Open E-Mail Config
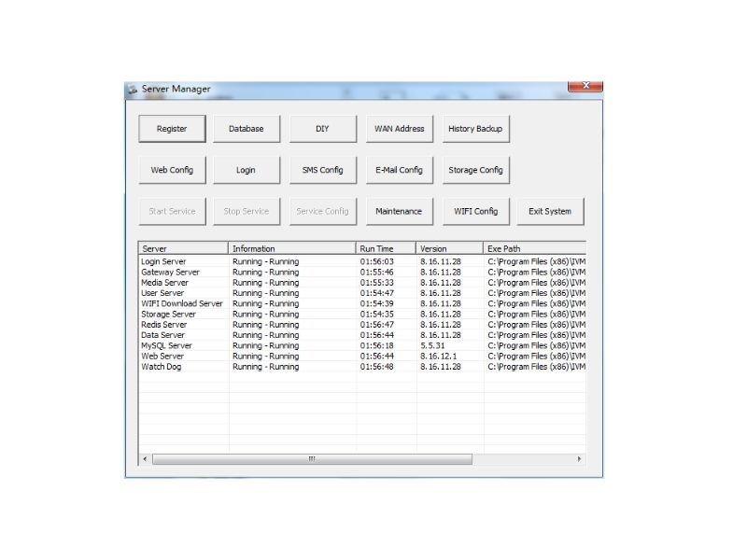Screen dimensions: 747x560 click(x=400, y=170)
